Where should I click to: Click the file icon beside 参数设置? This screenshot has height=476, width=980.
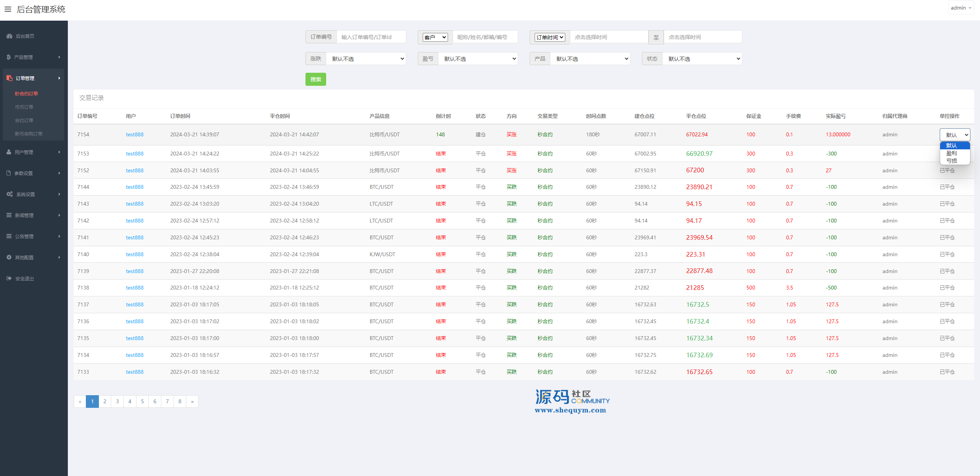coord(9,173)
